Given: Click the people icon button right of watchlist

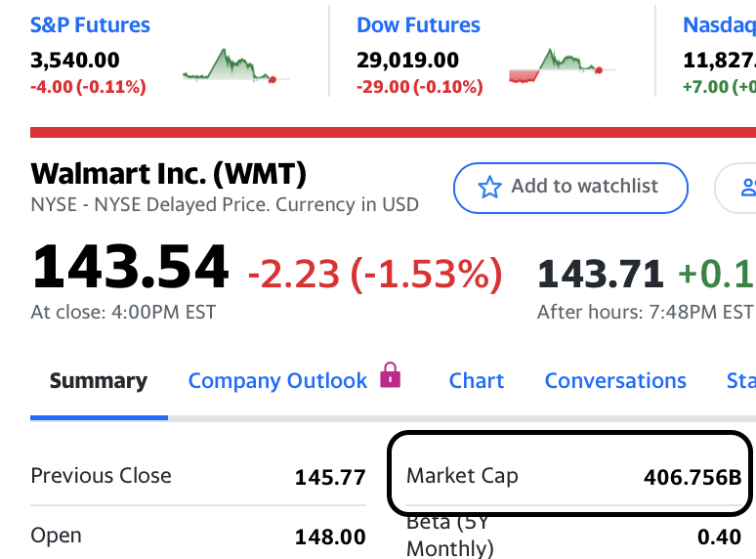Looking at the screenshot, I should tap(736, 188).
